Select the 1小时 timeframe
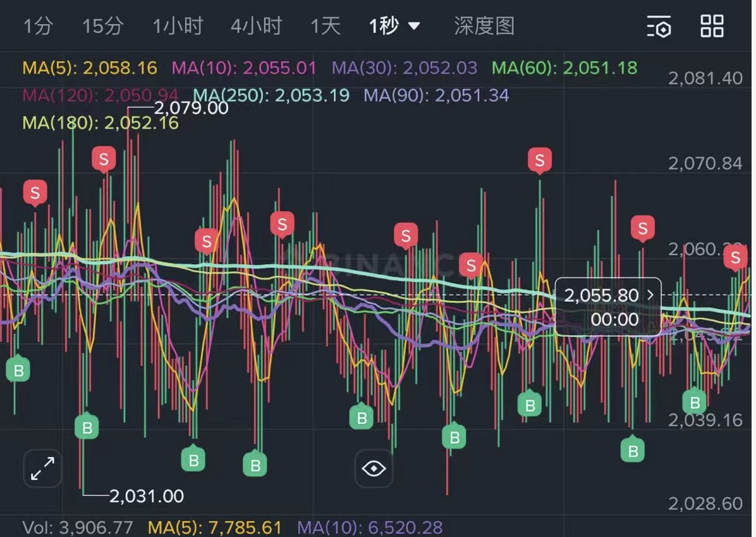Viewport: 756px width, 537px height. 178,27
